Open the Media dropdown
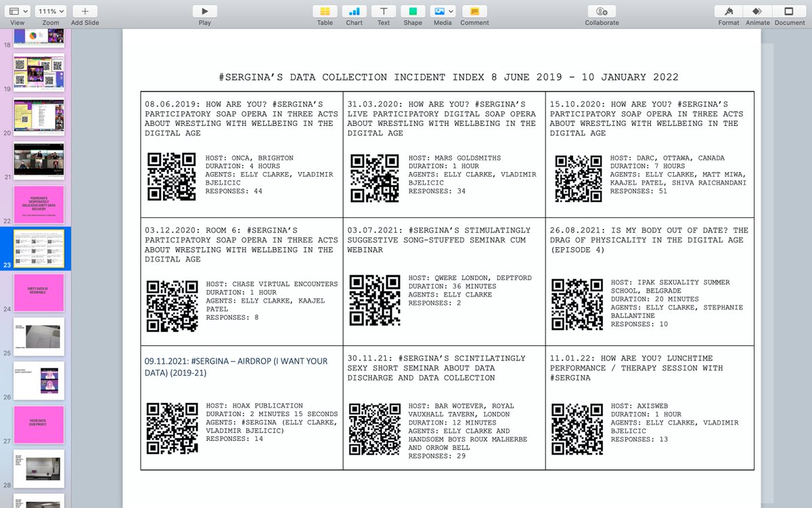812x508 pixels. point(443,12)
